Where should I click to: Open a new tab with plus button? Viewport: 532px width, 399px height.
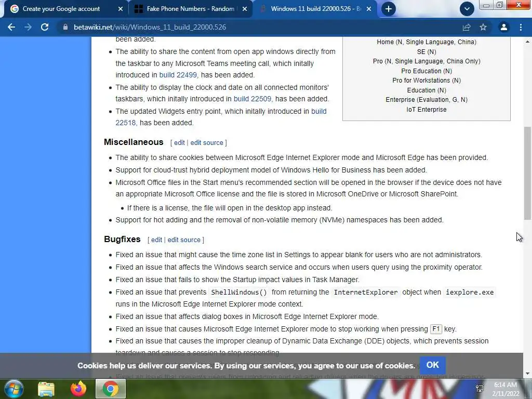[x=389, y=9]
